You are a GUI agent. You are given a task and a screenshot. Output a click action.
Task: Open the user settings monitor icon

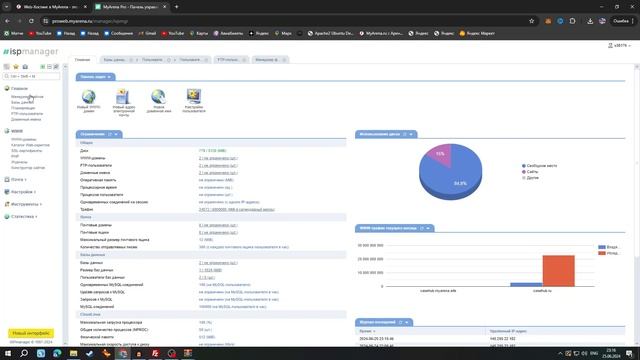coord(194,96)
